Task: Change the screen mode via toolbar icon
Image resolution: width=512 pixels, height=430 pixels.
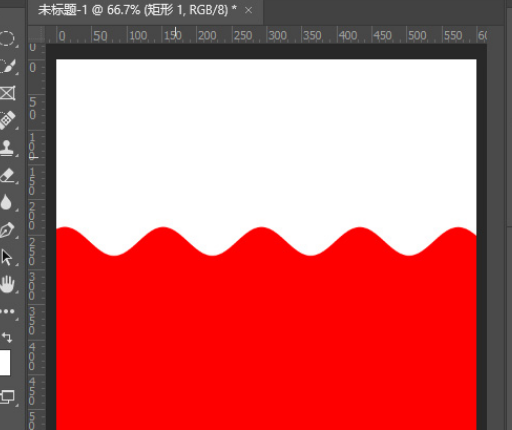Action: point(7,397)
